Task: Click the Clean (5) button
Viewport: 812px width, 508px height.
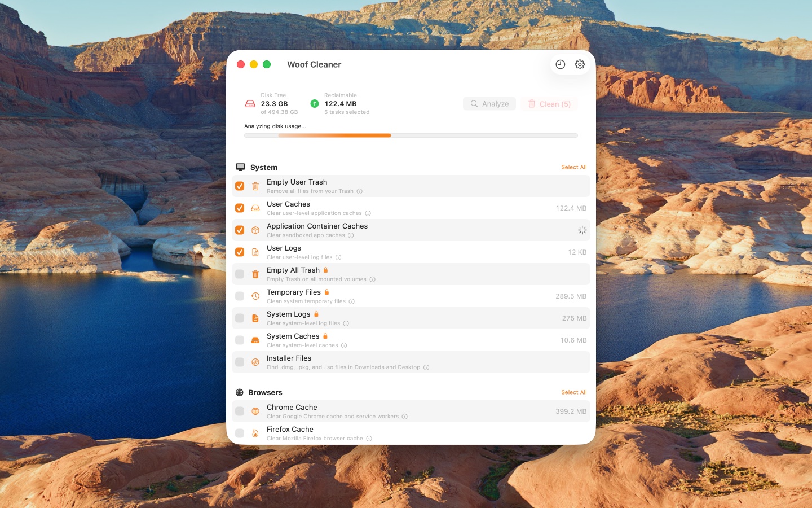Action: click(549, 104)
